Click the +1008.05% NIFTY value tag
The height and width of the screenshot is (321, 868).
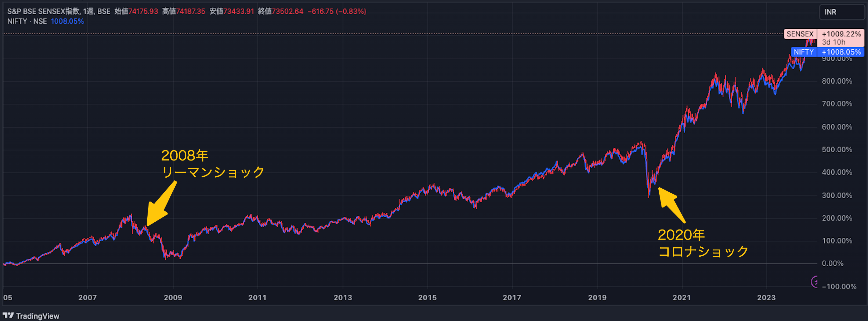click(841, 52)
